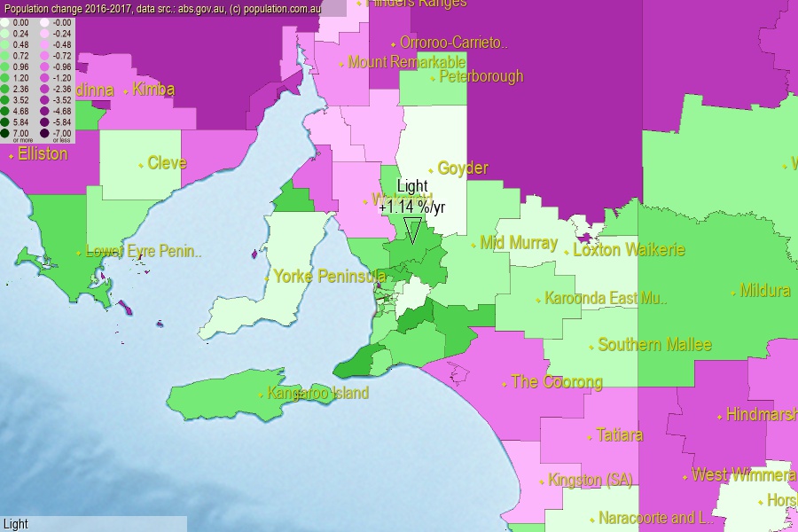Image resolution: width=798 pixels, height=532 pixels.
Task: Select the Lower Eyre Penin.. label
Action: [x=144, y=251]
